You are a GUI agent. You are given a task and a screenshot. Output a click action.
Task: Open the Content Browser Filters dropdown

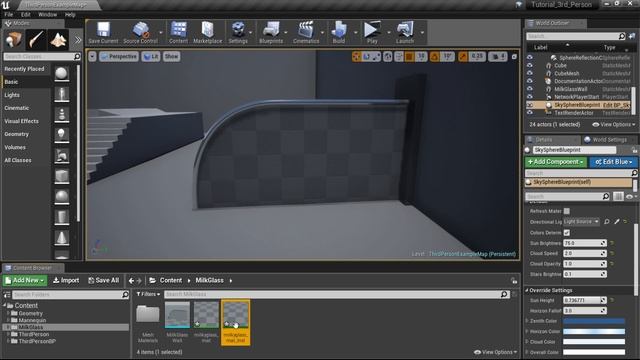148,294
